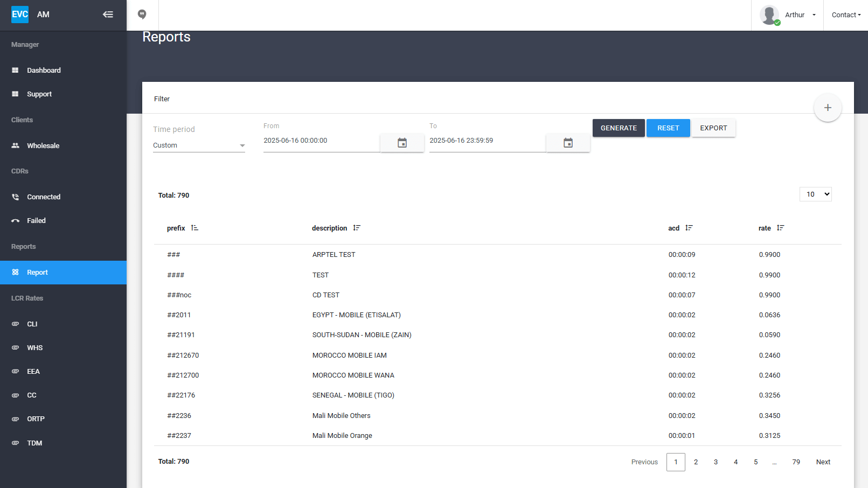Click the EXPORT button
The width and height of the screenshot is (868, 488).
coord(713,128)
